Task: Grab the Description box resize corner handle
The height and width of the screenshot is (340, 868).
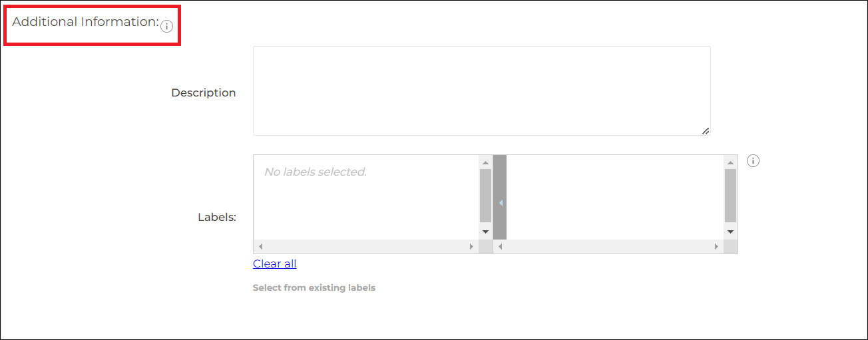Action: click(706, 130)
